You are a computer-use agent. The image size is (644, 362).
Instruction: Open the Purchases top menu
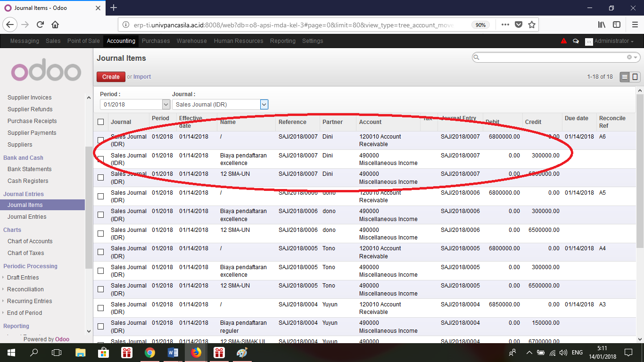[156, 41]
